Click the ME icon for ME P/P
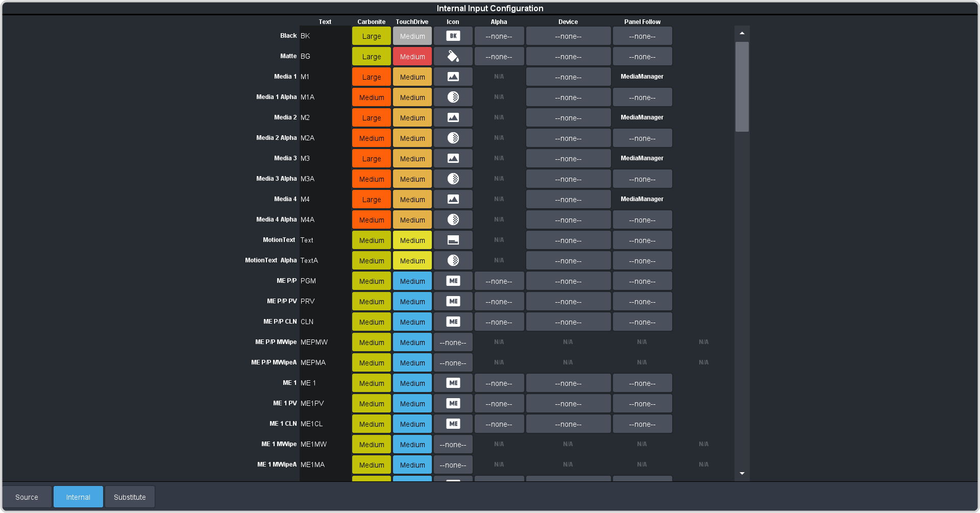 453,281
